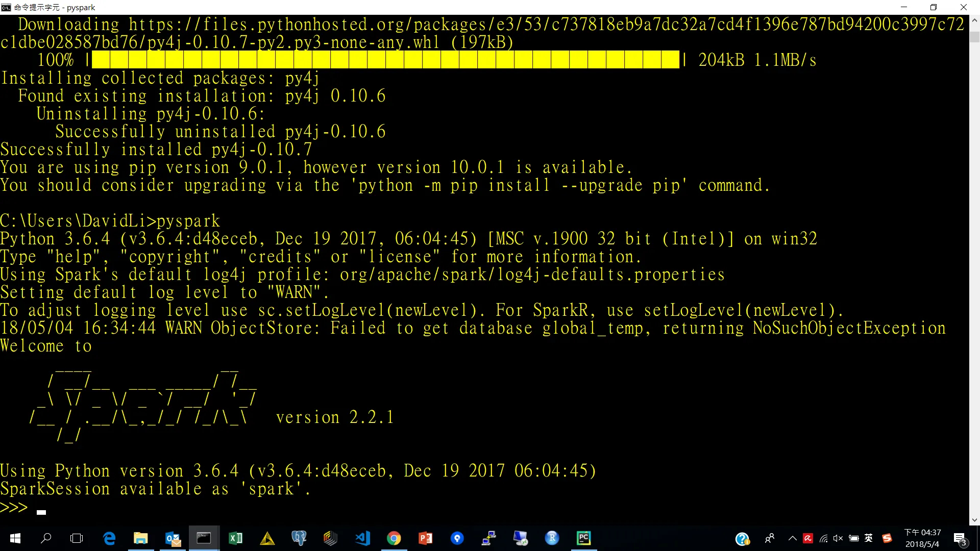The image size is (980, 551).
Task: Open Microsoft Edge from the taskbar
Action: click(109, 538)
